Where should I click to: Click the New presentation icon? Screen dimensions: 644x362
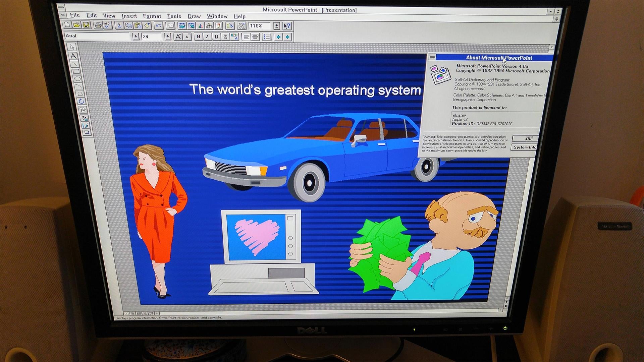coord(67,25)
